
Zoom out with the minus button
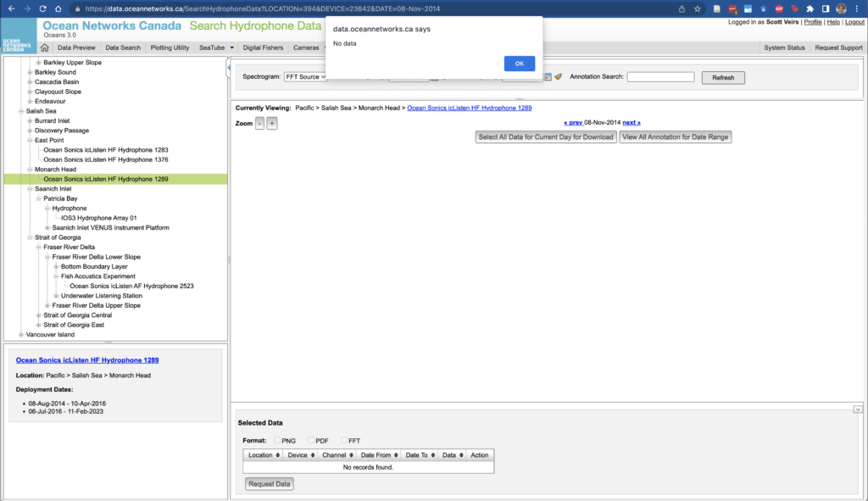[259, 124]
